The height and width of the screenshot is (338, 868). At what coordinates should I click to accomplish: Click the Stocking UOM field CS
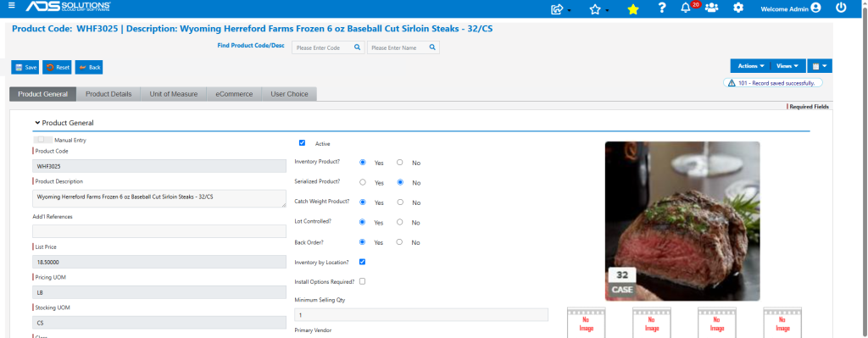tap(159, 323)
